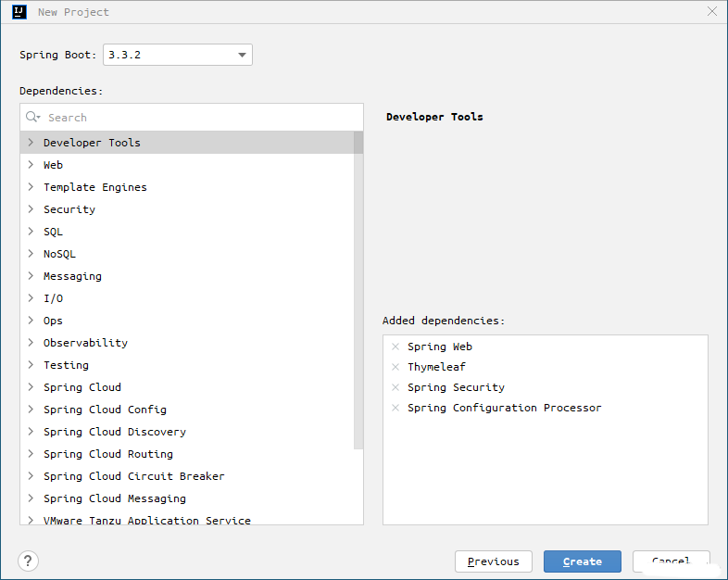Image resolution: width=728 pixels, height=580 pixels.
Task: Click the IntelliJ IDEA logo icon
Action: coord(19,12)
